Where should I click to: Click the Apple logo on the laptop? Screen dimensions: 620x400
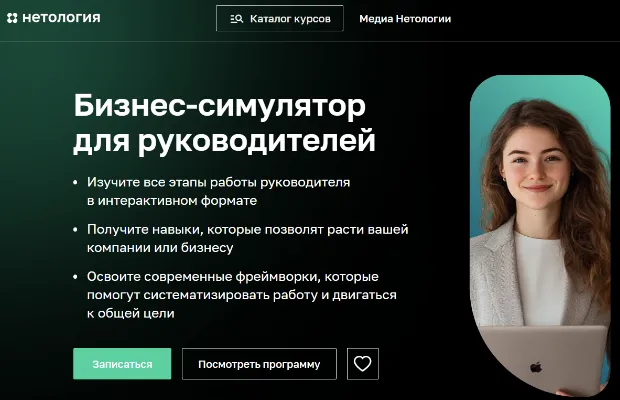pyautogui.click(x=536, y=367)
